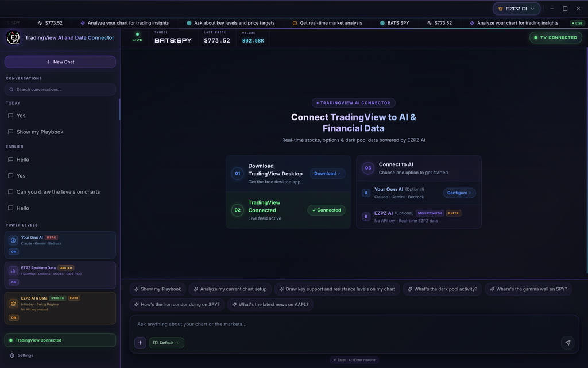This screenshot has width=588, height=368.
Task: Click "How's the iron condor doing on SPY?" chip
Action: (x=177, y=305)
